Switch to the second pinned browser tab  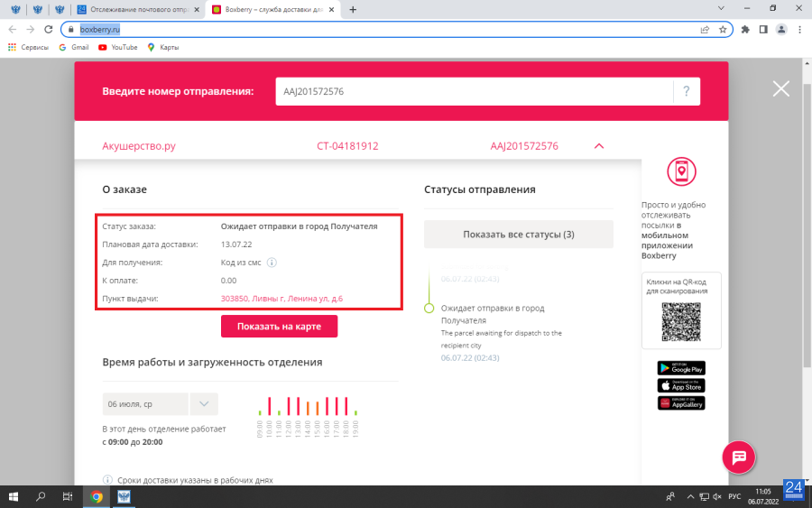(x=37, y=9)
